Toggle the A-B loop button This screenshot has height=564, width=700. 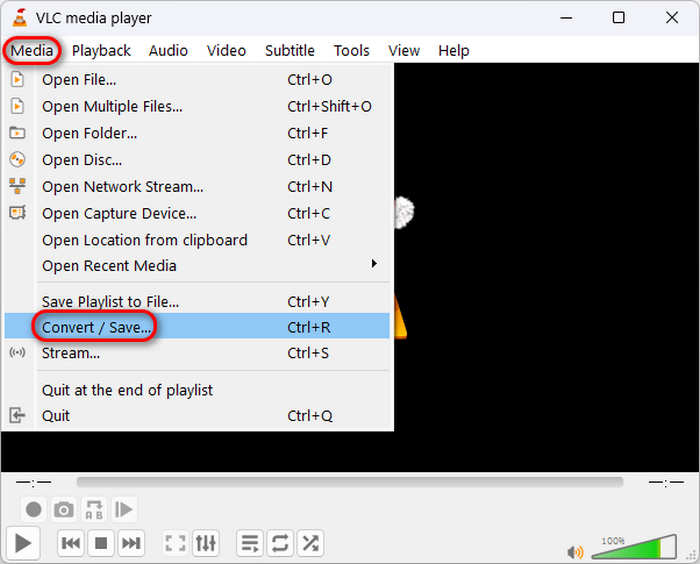pos(94,509)
